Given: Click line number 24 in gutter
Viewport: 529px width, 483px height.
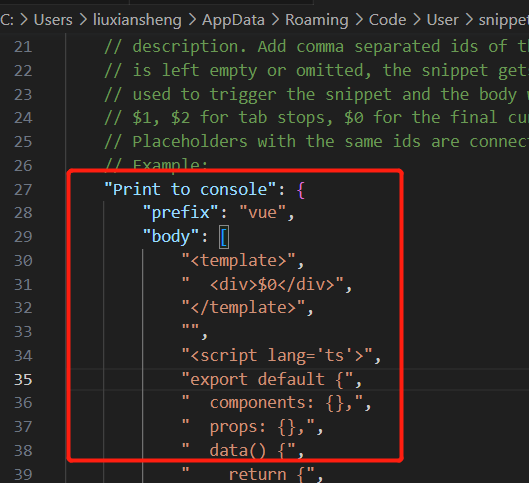Looking at the screenshot, I should 23,118.
